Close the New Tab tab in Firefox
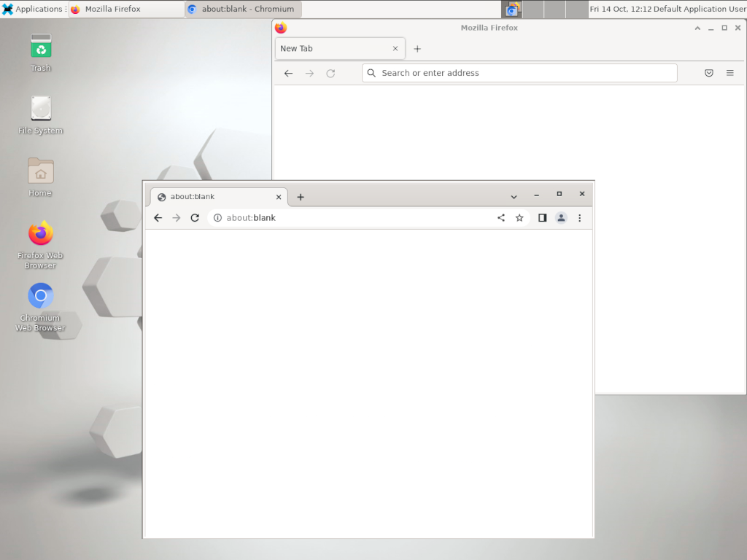The image size is (747, 560). [395, 49]
